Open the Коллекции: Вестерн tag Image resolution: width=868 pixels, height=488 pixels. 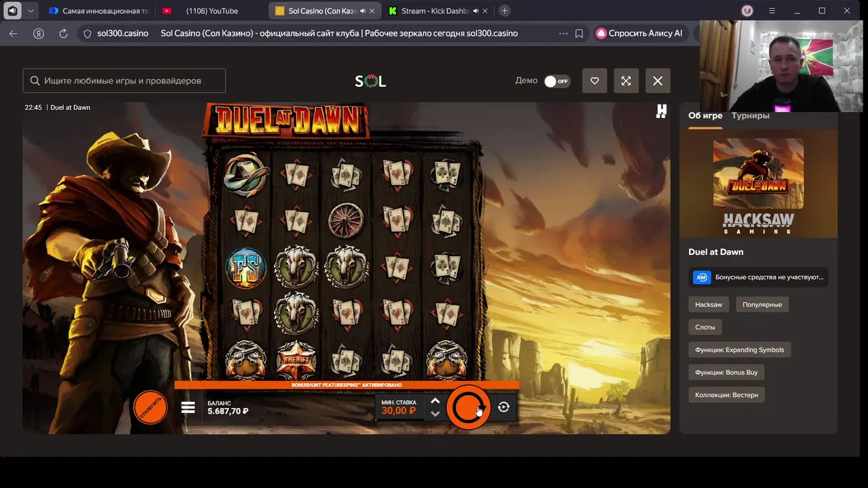click(x=726, y=394)
